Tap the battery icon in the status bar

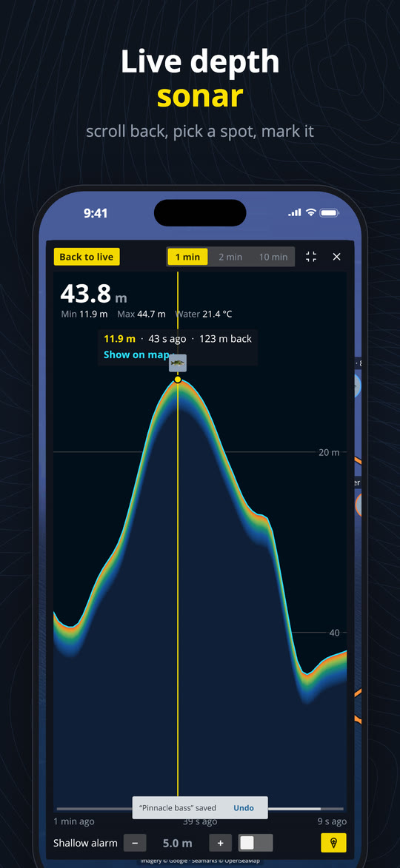[x=329, y=212]
